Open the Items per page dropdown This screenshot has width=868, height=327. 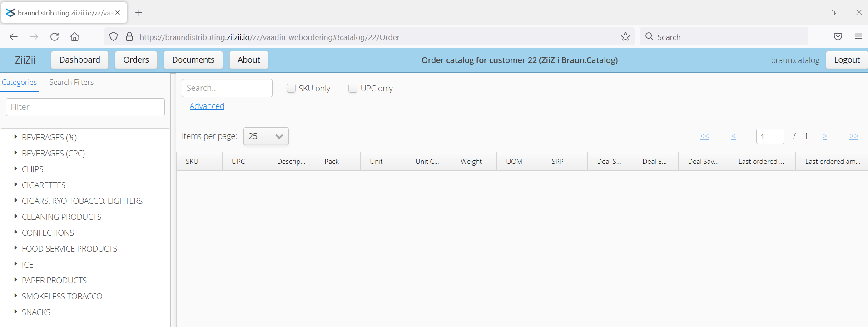coord(266,136)
